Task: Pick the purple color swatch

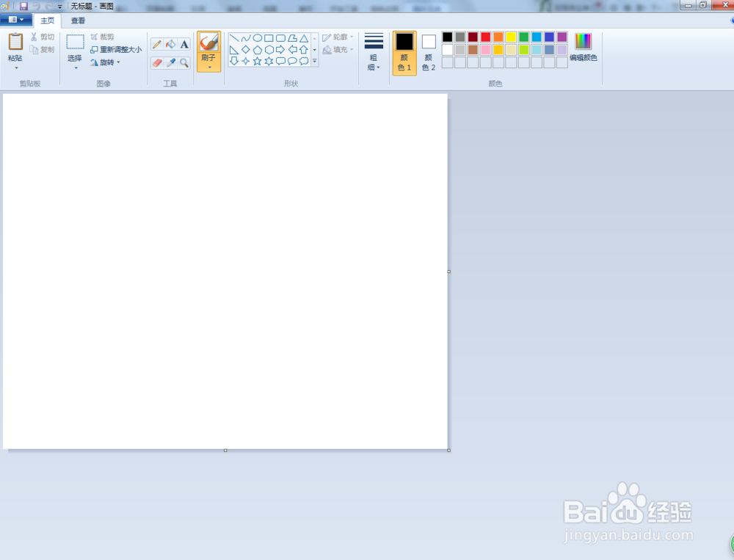Action: coord(562,37)
